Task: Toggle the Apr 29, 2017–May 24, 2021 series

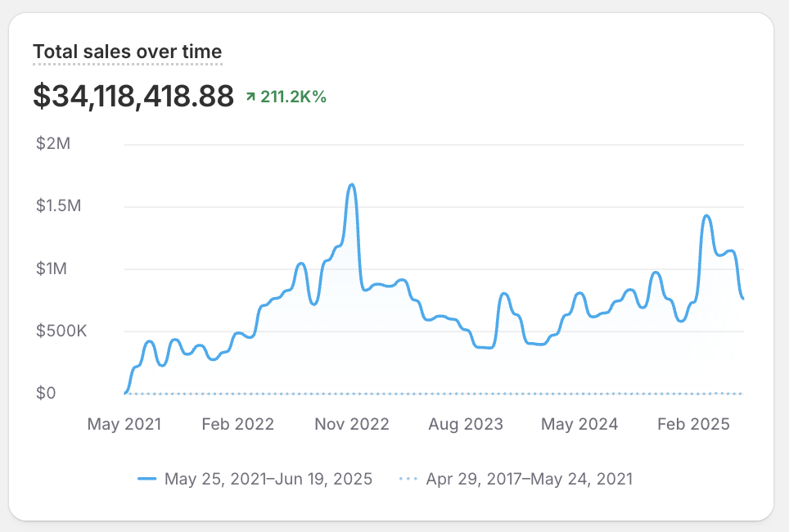Action: click(529, 479)
